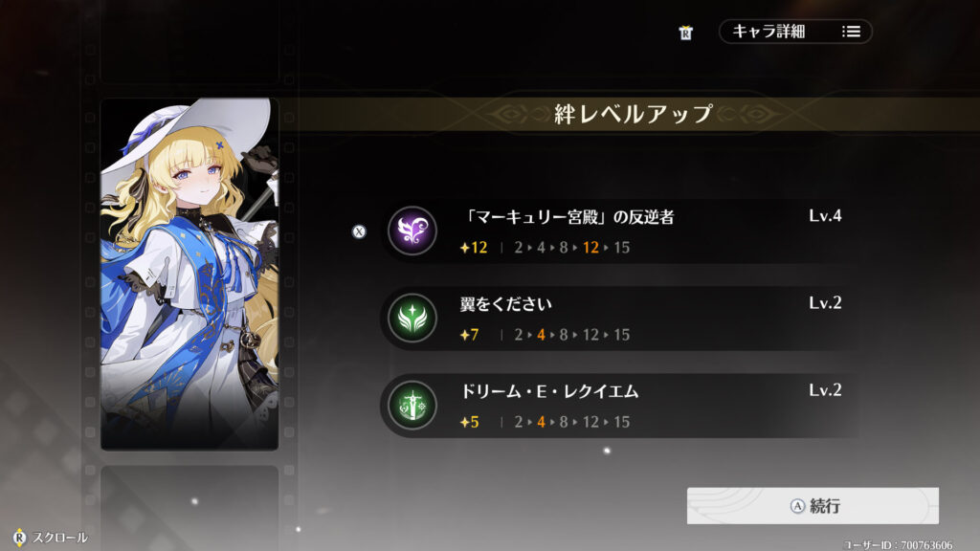Select the ドリーム・E・レクイエム row

pos(619,406)
